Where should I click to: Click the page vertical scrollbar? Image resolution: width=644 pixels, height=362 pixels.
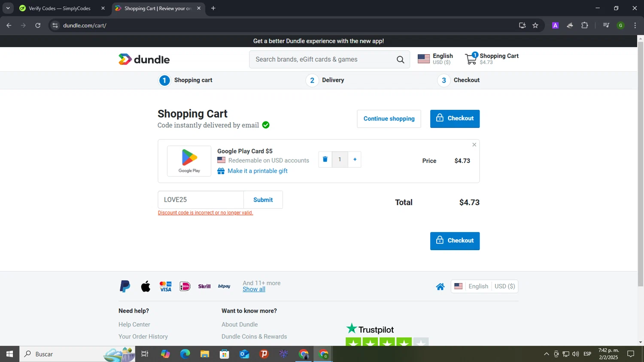coord(641,163)
